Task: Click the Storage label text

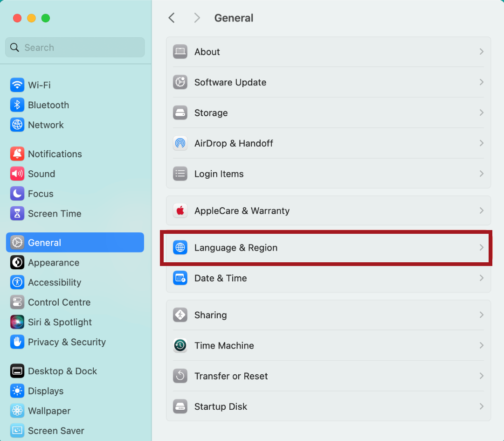Action: [211, 112]
